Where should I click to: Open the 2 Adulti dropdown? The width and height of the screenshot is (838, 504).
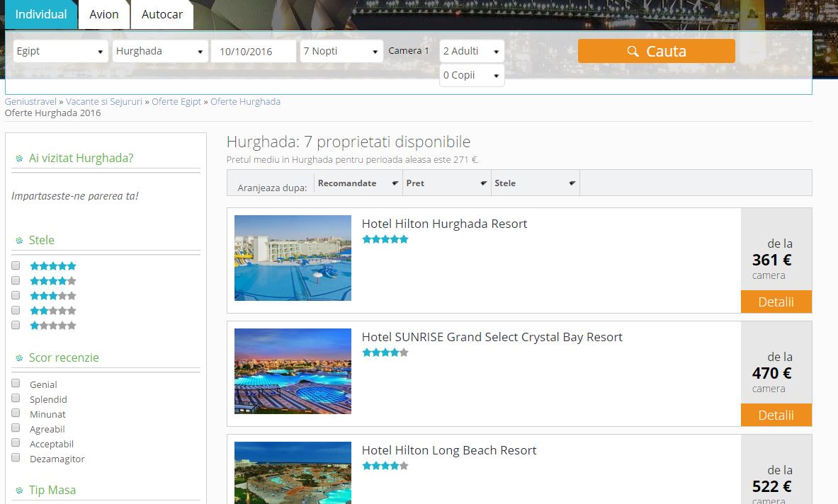tap(471, 51)
